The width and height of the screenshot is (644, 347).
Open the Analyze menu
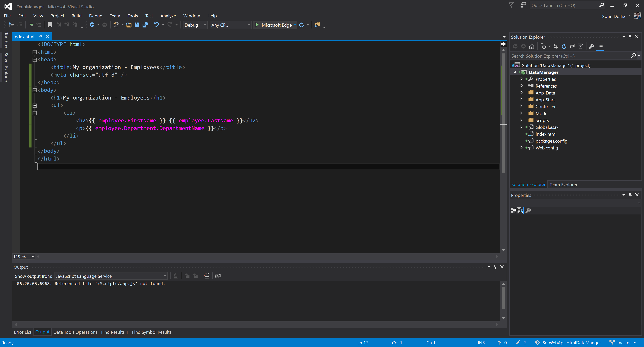pyautogui.click(x=168, y=16)
